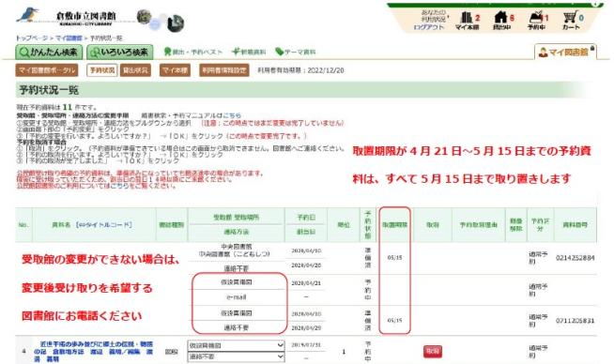This screenshot has width=614, height=364.
Task: Select the かんたん検索 search tab
Action: click(49, 52)
